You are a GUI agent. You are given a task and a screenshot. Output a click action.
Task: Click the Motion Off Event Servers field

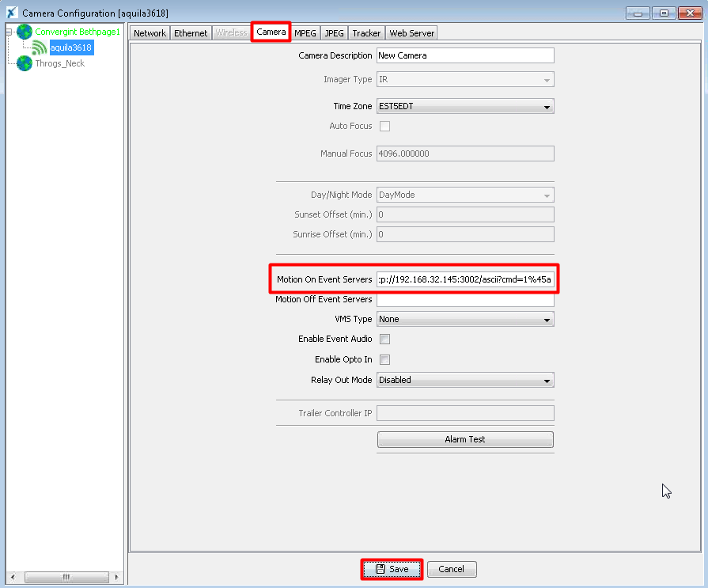tap(465, 299)
